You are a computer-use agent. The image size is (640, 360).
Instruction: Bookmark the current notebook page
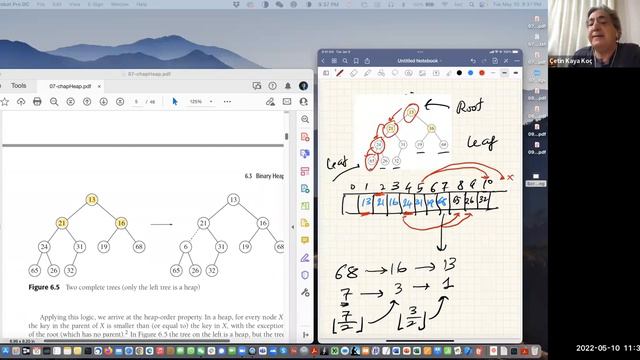point(356,61)
